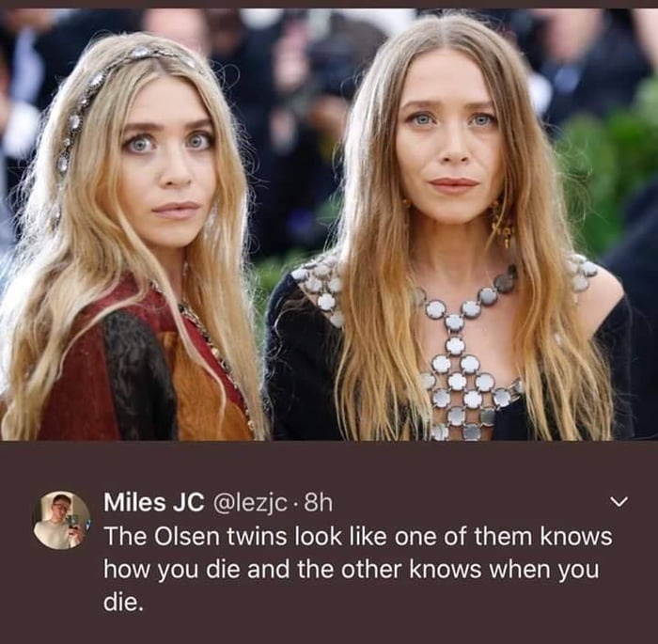
Task: Open the Miles JC display name
Action: (154, 502)
